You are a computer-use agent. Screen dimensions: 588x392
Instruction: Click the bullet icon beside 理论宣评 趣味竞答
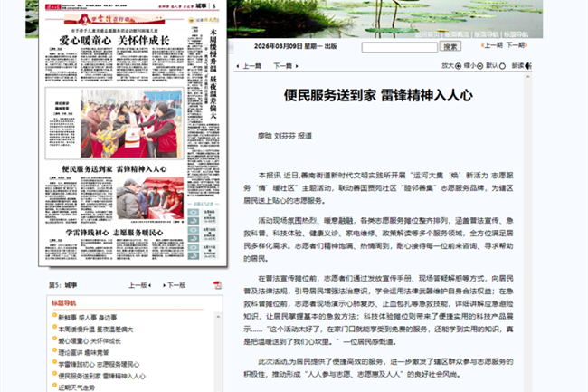[x=52, y=351]
